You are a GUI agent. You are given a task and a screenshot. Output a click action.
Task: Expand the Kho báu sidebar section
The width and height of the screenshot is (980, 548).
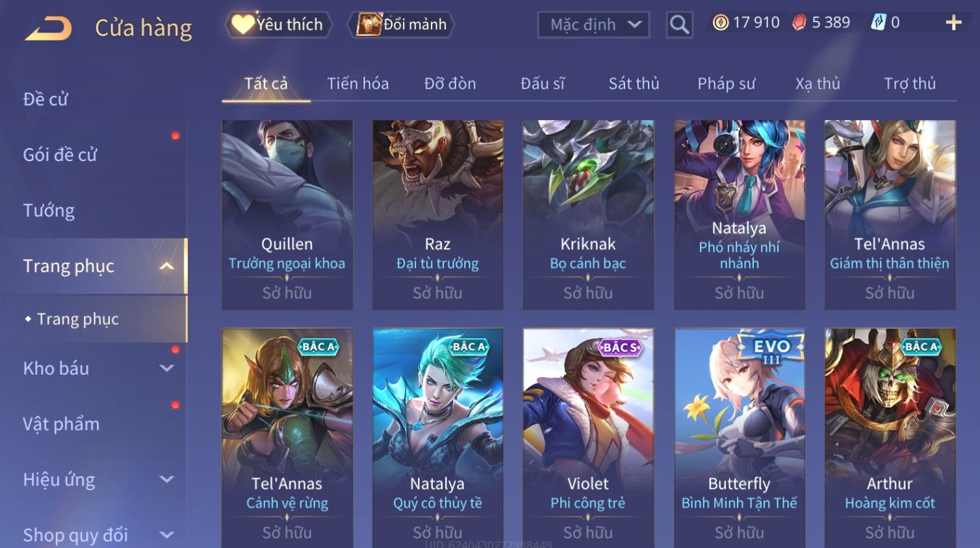166,368
